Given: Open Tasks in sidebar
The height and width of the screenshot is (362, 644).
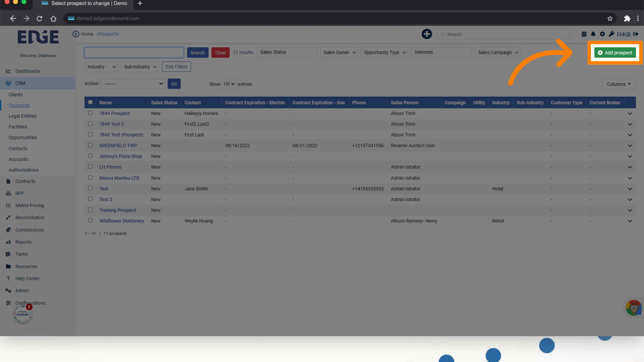Looking at the screenshot, I should point(21,254).
